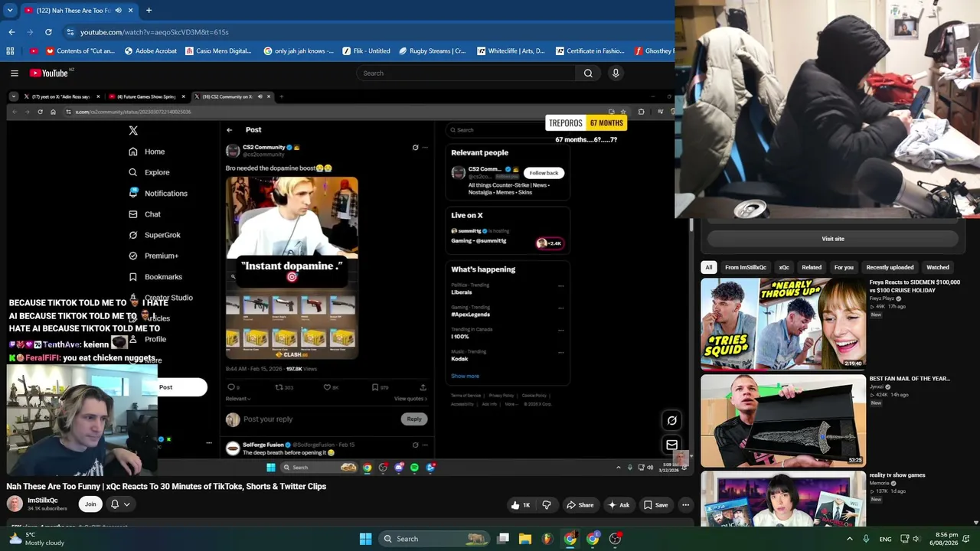This screenshot has width=980, height=551.
Task: Reload the YouTube page
Action: pyautogui.click(x=48, y=32)
